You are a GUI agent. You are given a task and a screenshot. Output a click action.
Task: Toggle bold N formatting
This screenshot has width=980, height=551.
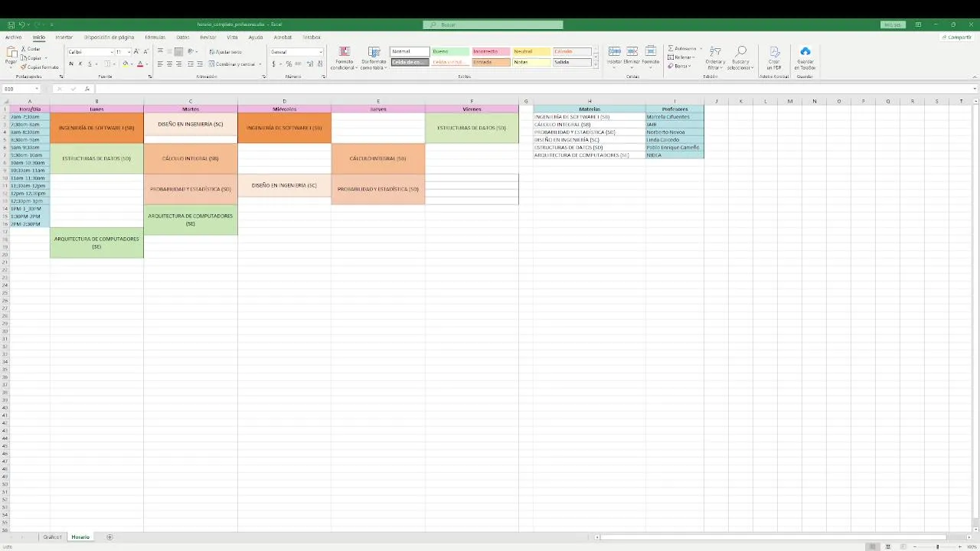(x=71, y=64)
